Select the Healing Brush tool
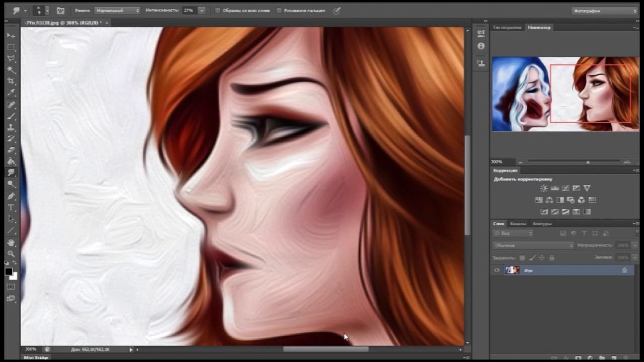644x362 pixels. 11,105
